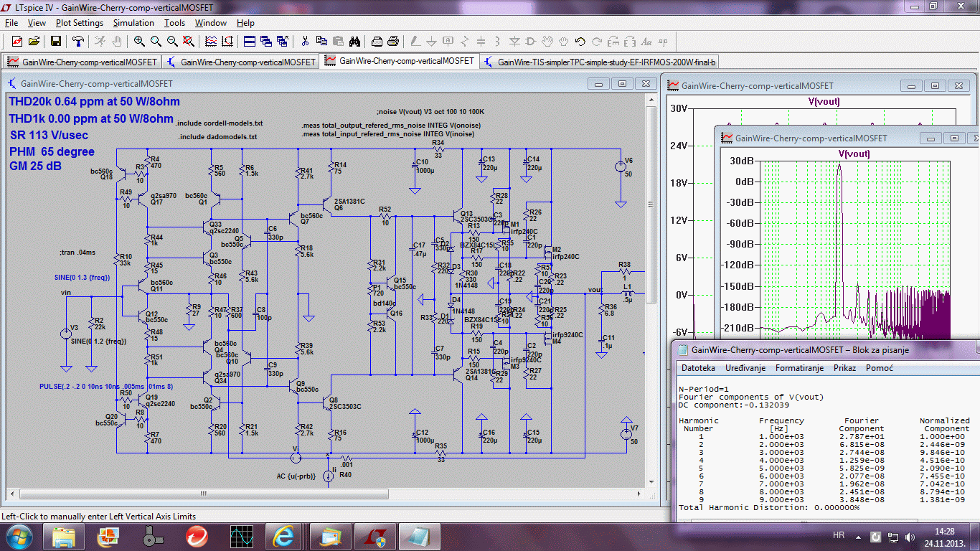Open Windows Explorer folder taskbar icon
The width and height of the screenshot is (980, 551).
click(64, 536)
